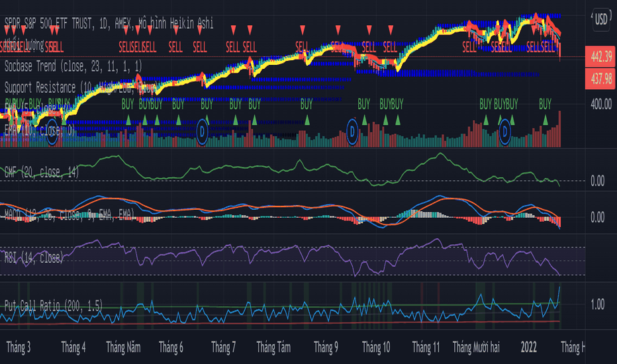Click the dividend D marker before Tháng 10
The width and height of the screenshot is (617, 364).
pos(354,131)
